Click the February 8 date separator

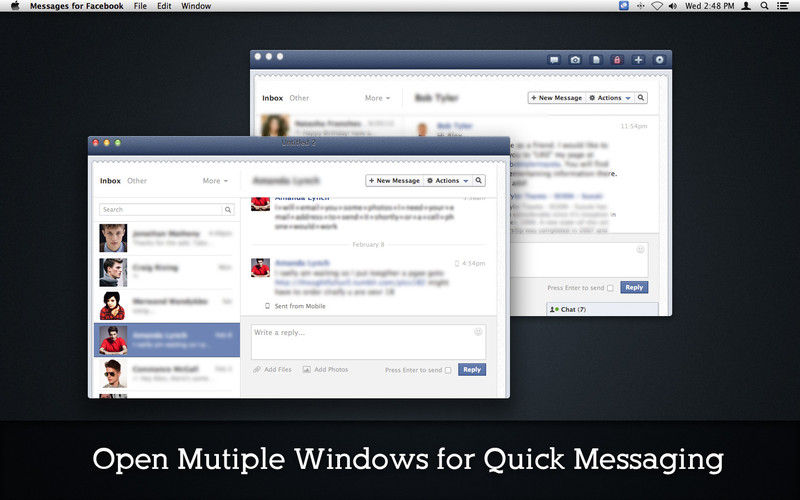click(368, 244)
